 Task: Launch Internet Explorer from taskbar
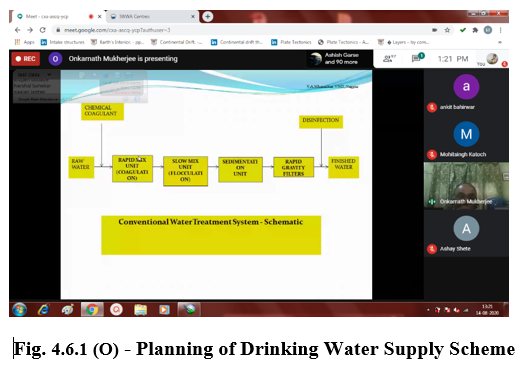(x=44, y=309)
